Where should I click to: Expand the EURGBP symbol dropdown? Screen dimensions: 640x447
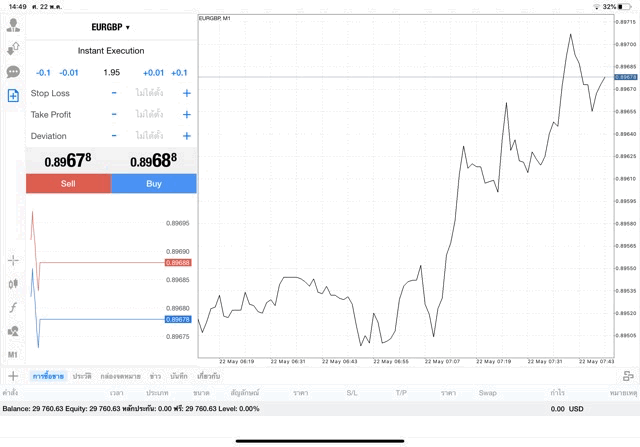[x=111, y=27]
